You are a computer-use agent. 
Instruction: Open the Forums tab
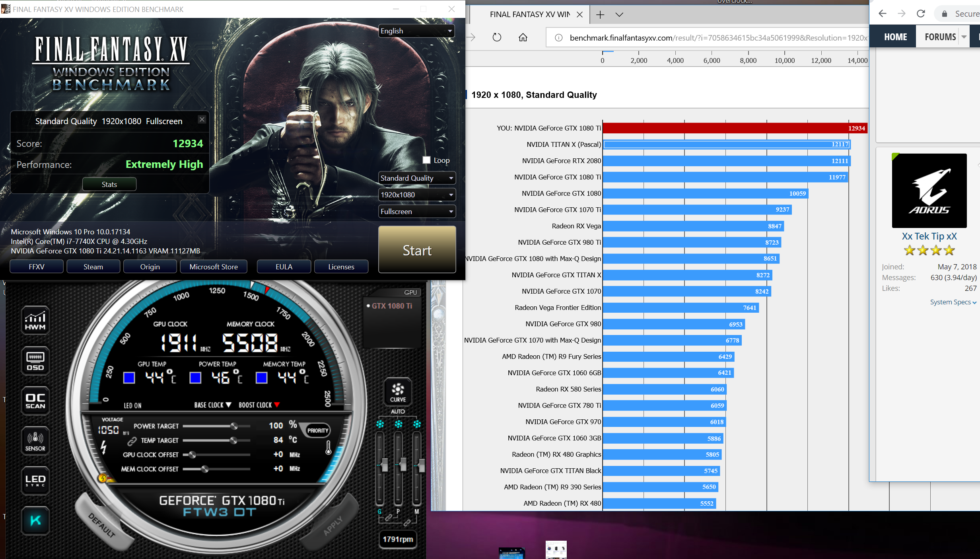(940, 37)
